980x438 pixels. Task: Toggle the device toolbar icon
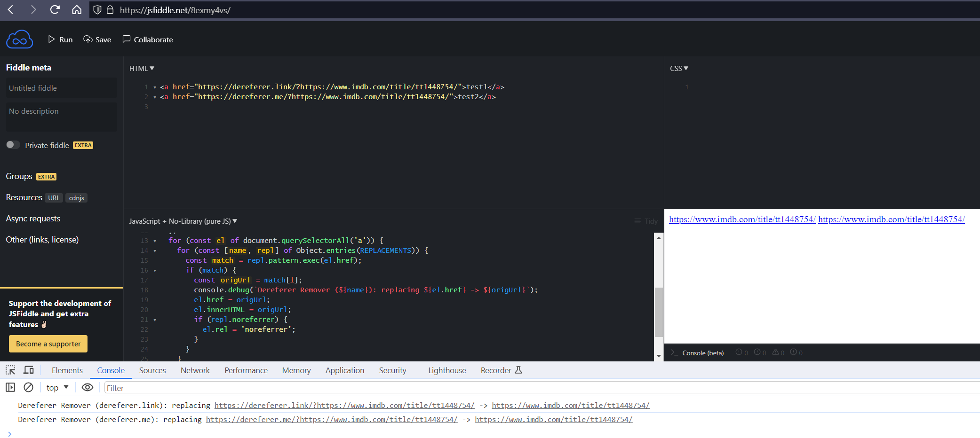click(29, 370)
